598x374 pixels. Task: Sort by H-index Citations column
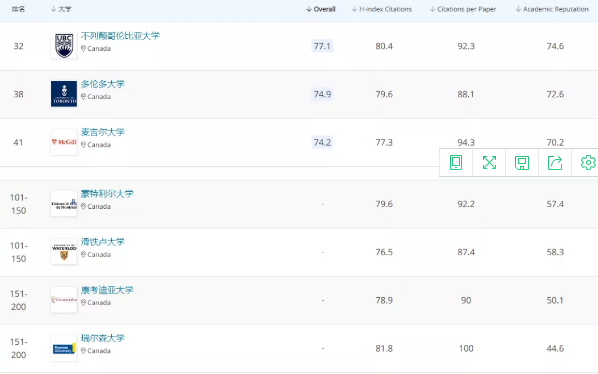(381, 9)
